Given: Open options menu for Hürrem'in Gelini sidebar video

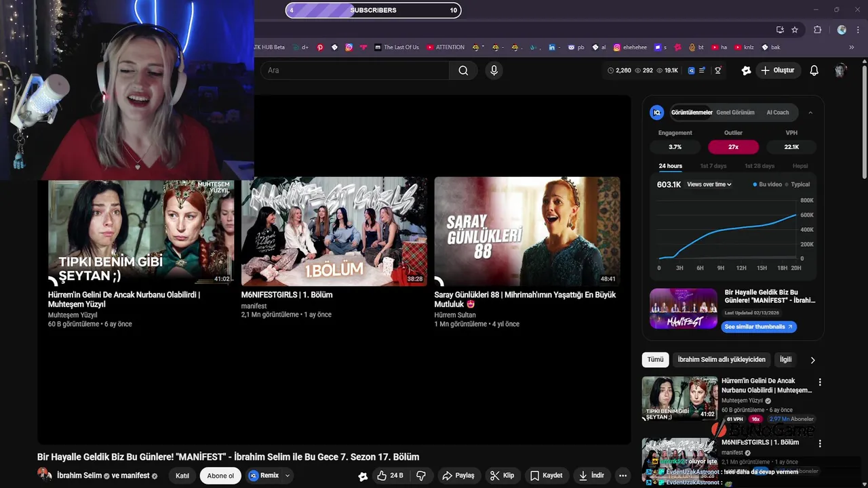Looking at the screenshot, I should pyautogui.click(x=820, y=382).
